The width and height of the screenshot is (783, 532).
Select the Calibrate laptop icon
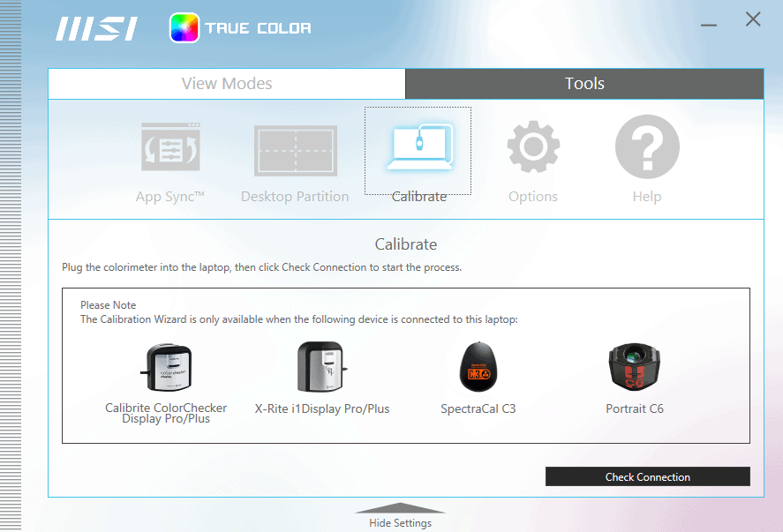419,146
